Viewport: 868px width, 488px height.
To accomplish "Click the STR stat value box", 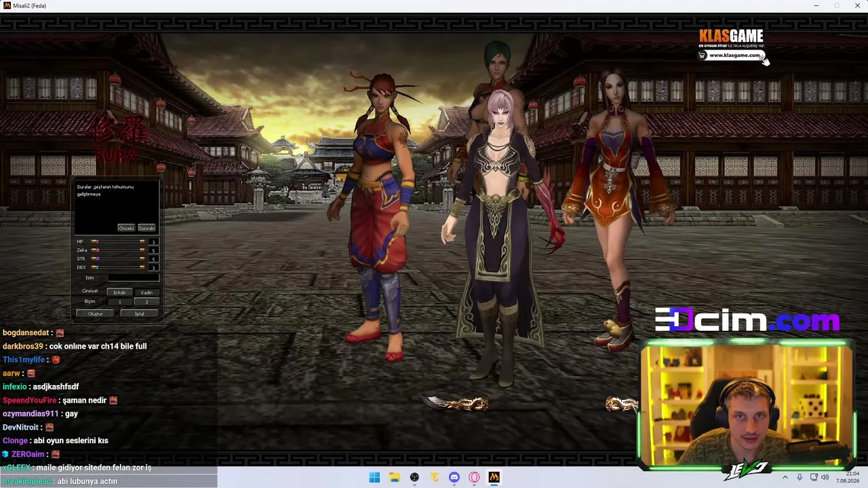I will pos(154,259).
